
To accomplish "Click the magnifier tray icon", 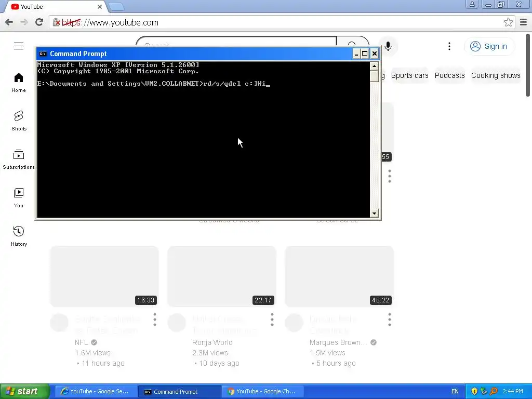I will tap(494, 391).
